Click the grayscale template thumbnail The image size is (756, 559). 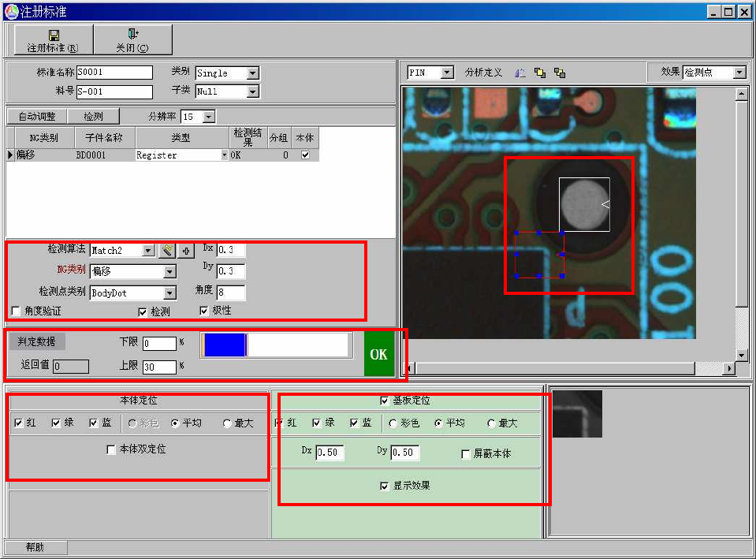click(577, 414)
